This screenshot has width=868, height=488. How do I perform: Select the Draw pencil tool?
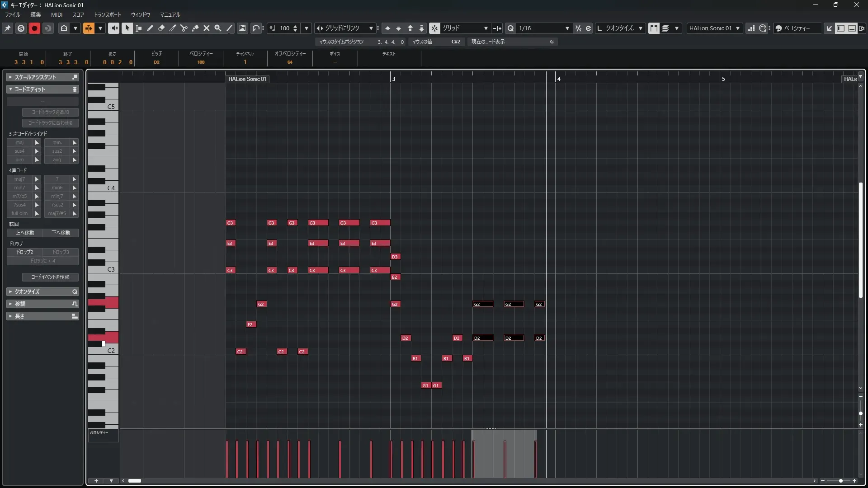[150, 28]
